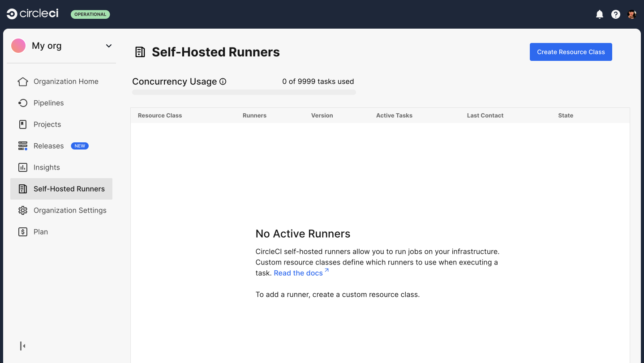Expand the My org dropdown chevron
Viewport: 644px width, 363px height.
[x=109, y=46]
